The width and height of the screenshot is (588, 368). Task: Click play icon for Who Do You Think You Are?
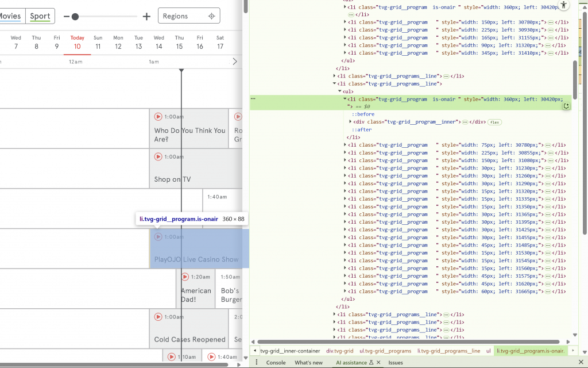click(x=158, y=117)
